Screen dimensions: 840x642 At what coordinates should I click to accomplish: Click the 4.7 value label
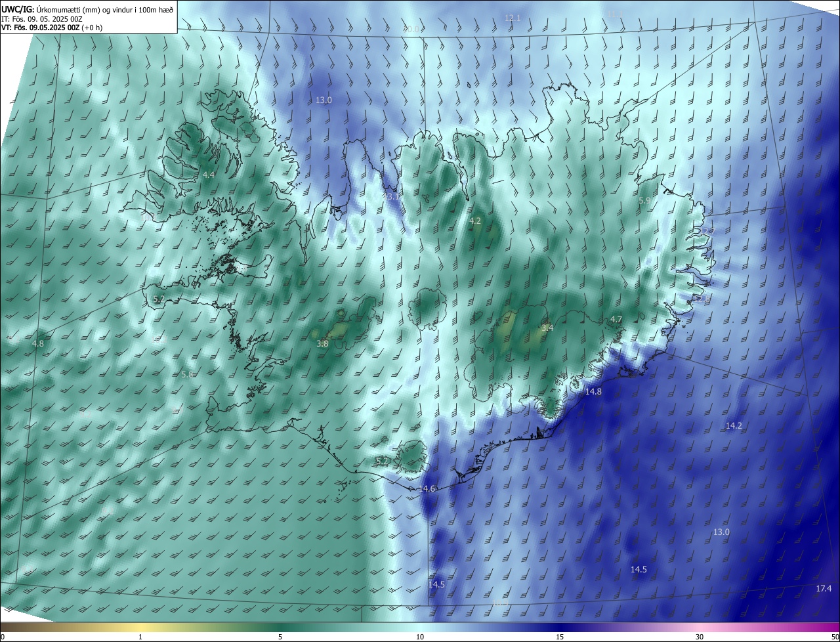click(x=616, y=319)
